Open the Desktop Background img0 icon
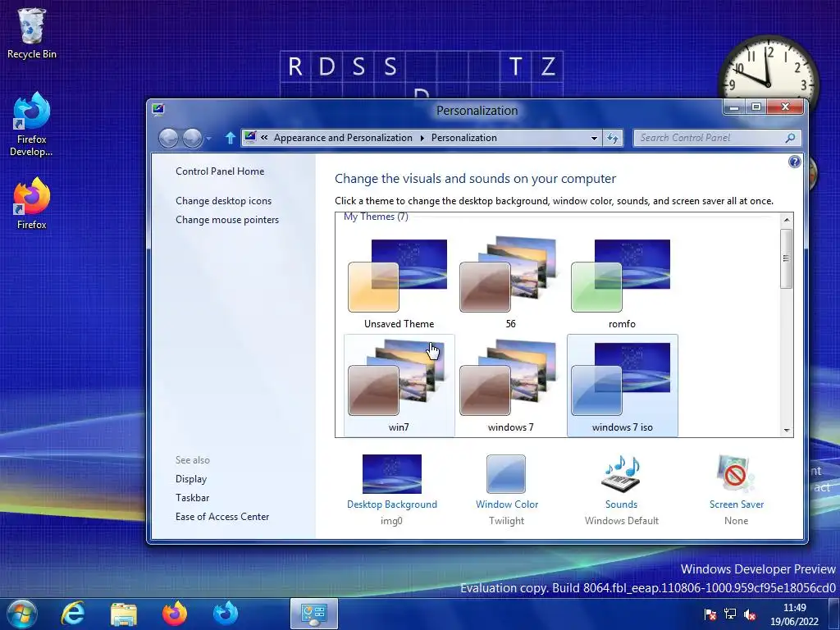The height and width of the screenshot is (630, 840). [x=391, y=474]
